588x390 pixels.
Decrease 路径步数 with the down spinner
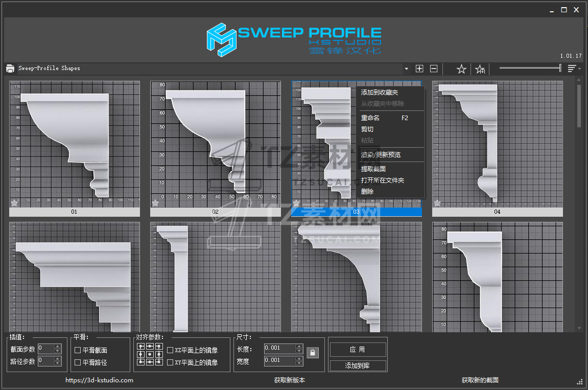(x=57, y=363)
